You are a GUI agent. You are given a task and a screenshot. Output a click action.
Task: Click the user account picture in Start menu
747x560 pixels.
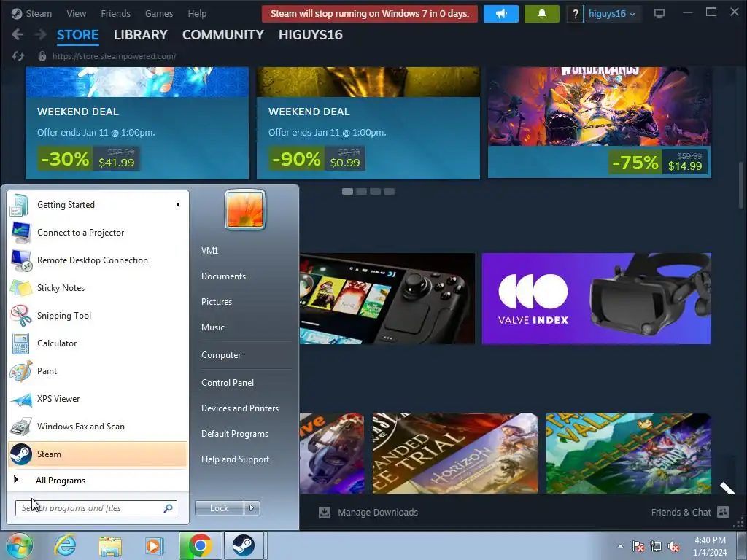point(245,209)
